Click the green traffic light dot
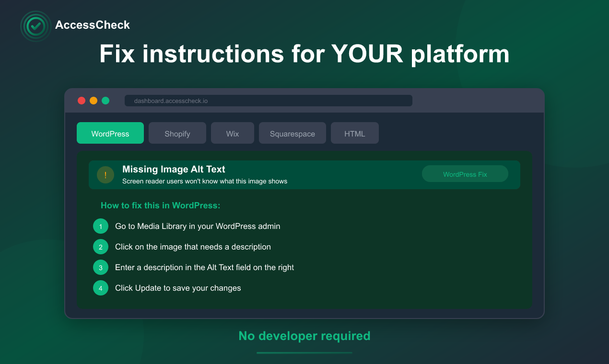 click(x=105, y=101)
